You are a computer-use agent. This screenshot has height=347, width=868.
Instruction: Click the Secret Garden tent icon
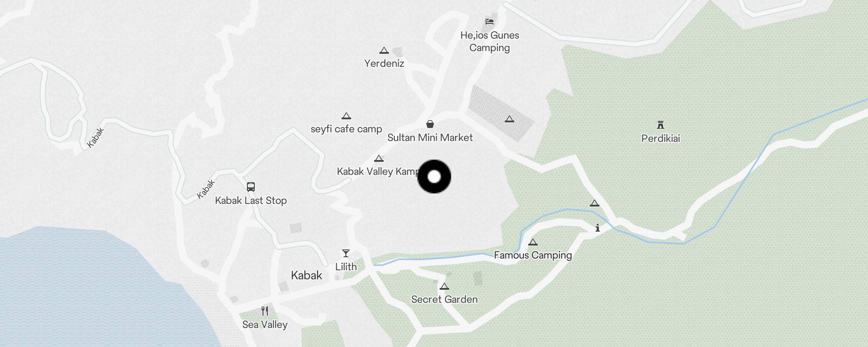(444, 286)
